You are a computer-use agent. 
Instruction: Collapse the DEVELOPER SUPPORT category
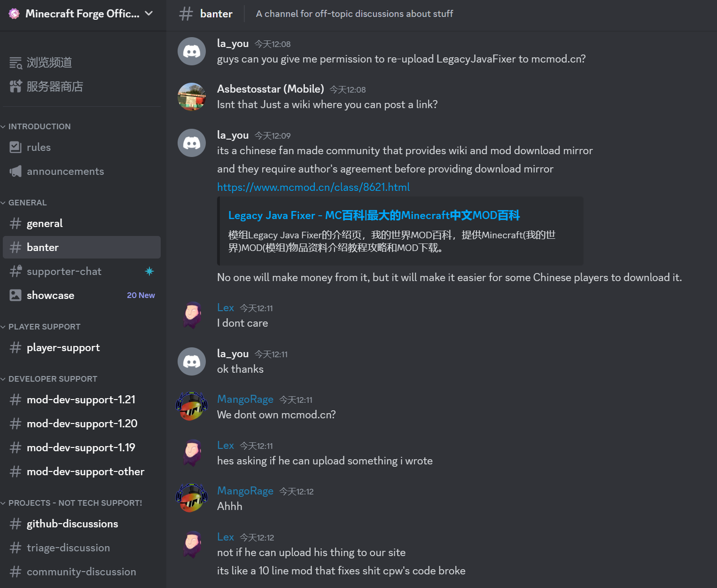53,379
